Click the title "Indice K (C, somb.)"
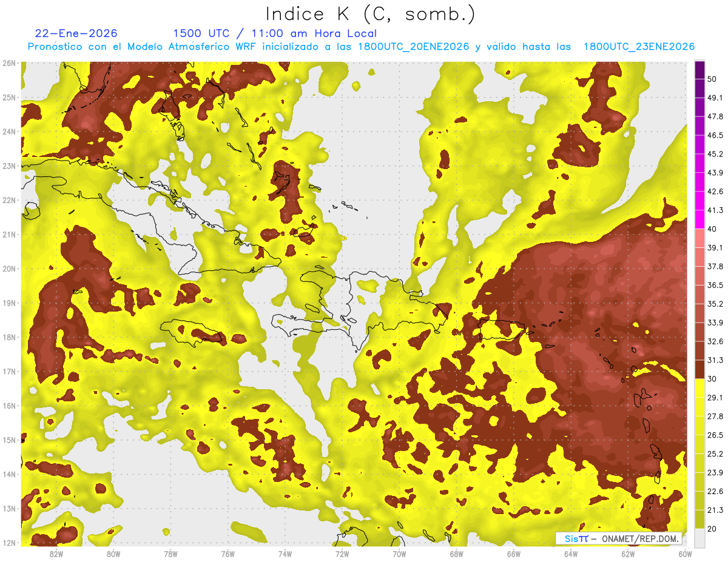Viewport: 728px width, 562px height. pyautogui.click(x=370, y=14)
